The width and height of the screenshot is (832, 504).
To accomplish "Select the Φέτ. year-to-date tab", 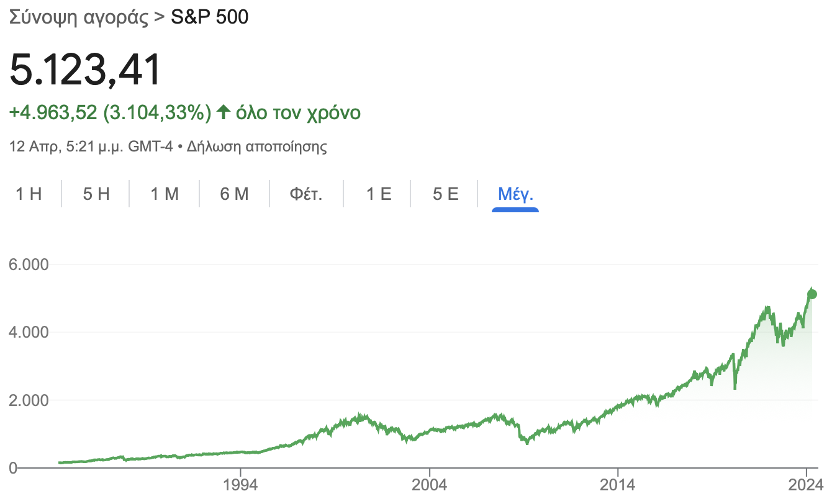I will coord(306,194).
